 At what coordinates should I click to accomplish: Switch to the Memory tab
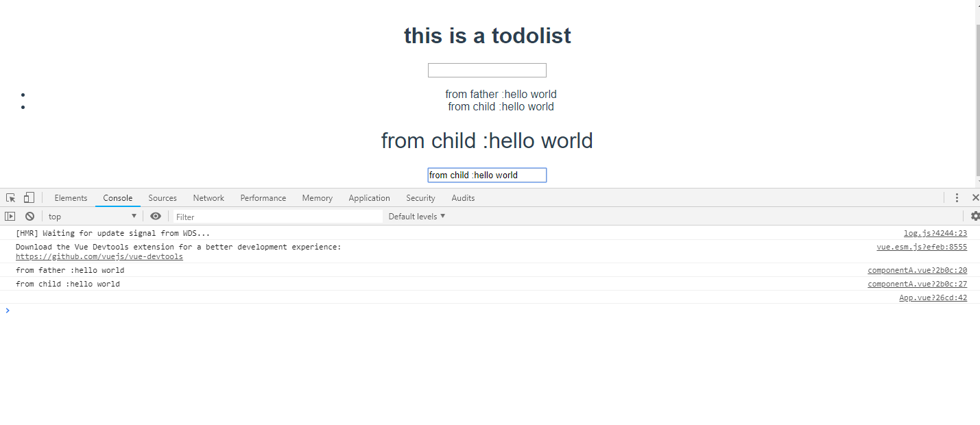pyautogui.click(x=317, y=197)
